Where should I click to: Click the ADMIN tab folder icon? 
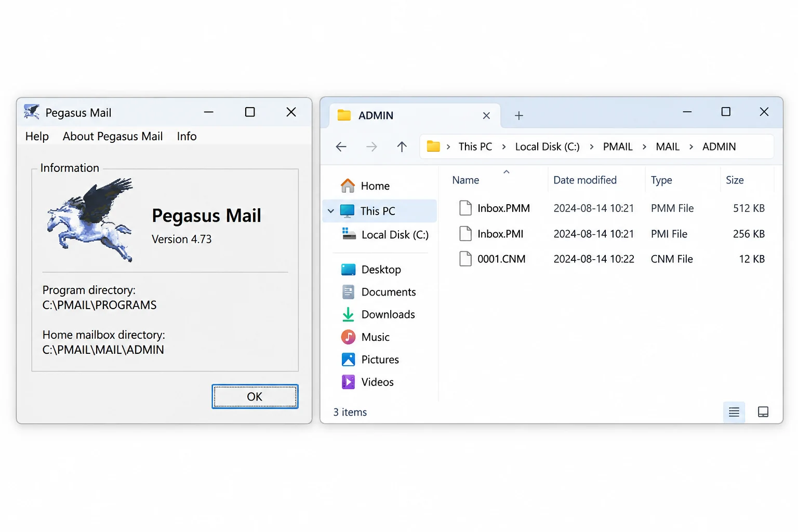coord(344,115)
